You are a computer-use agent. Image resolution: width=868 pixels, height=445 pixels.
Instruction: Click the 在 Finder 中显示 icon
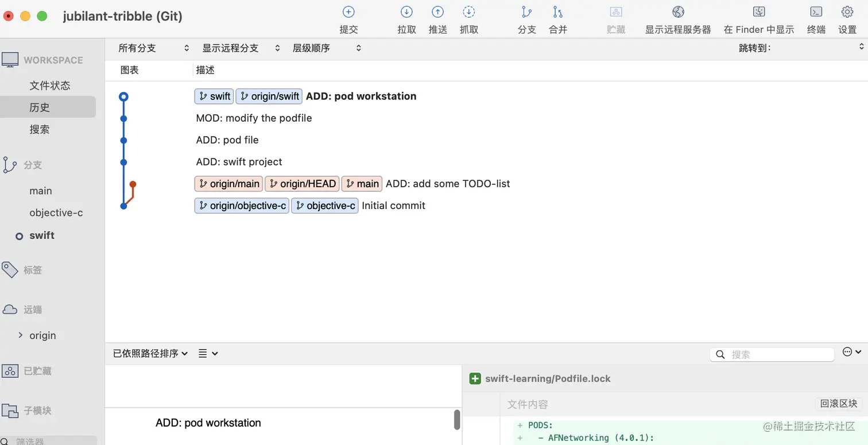click(759, 12)
